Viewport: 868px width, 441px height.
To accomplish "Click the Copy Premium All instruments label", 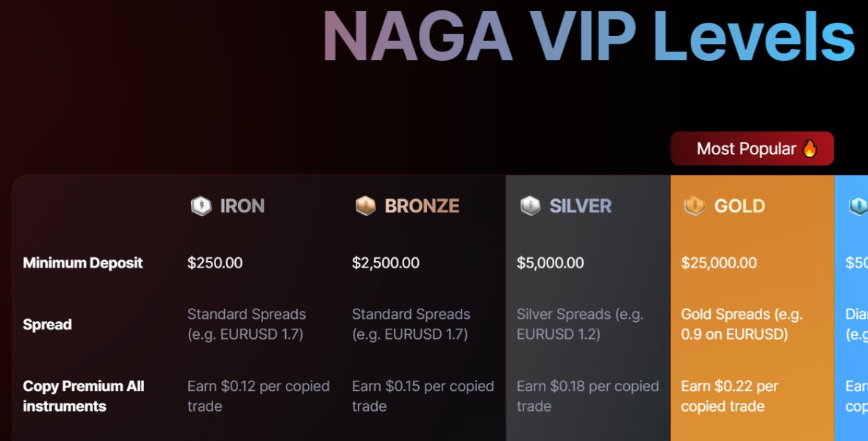I will click(x=83, y=396).
